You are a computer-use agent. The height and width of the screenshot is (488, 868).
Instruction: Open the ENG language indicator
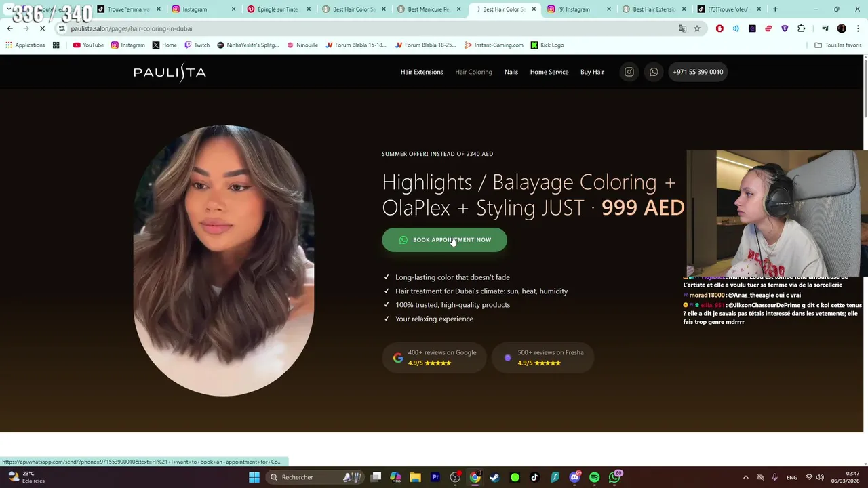click(x=792, y=477)
